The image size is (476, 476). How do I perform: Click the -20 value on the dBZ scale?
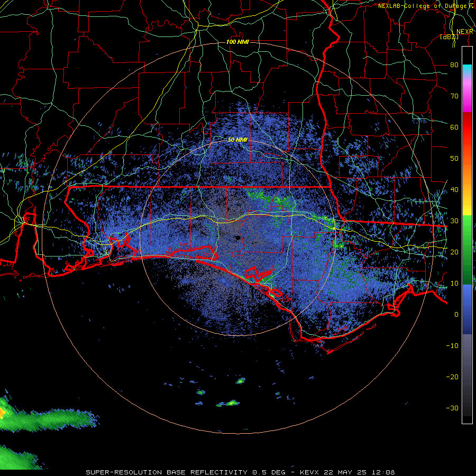click(x=452, y=377)
